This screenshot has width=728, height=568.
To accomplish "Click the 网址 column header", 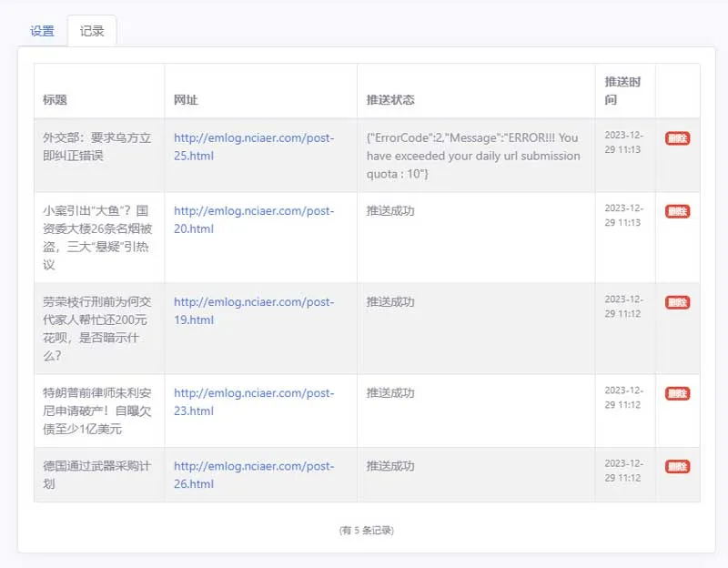I will click(x=186, y=100).
